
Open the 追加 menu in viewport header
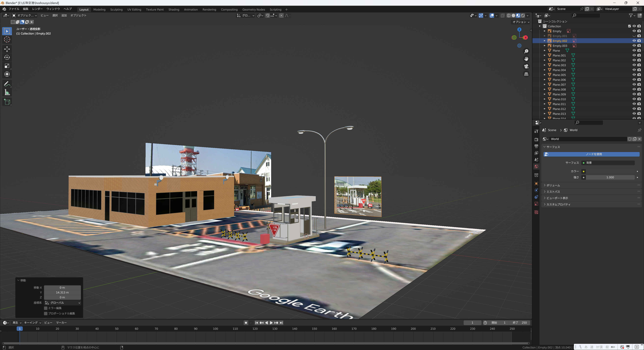pyautogui.click(x=64, y=15)
